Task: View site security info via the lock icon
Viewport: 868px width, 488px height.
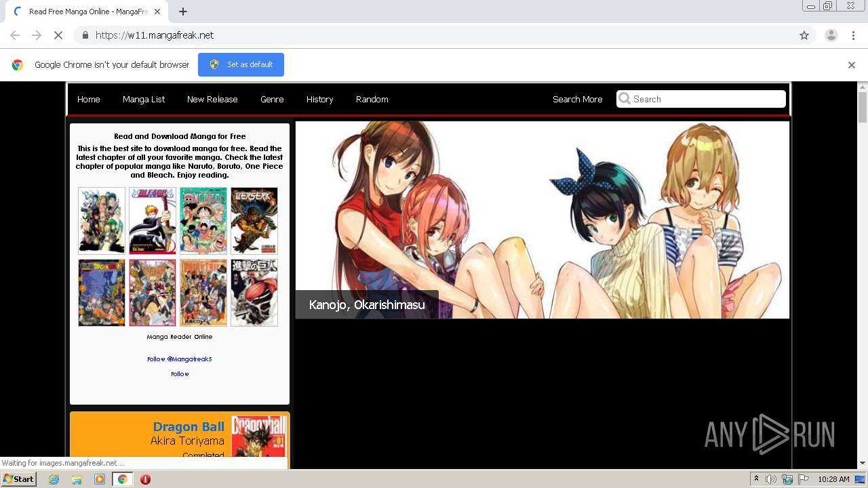Action: 85,35
